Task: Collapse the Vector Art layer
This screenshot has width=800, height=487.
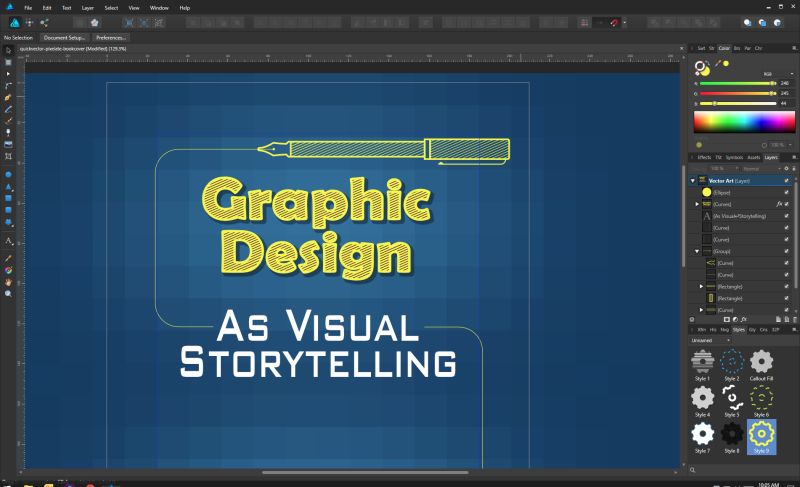Action: (x=692, y=181)
